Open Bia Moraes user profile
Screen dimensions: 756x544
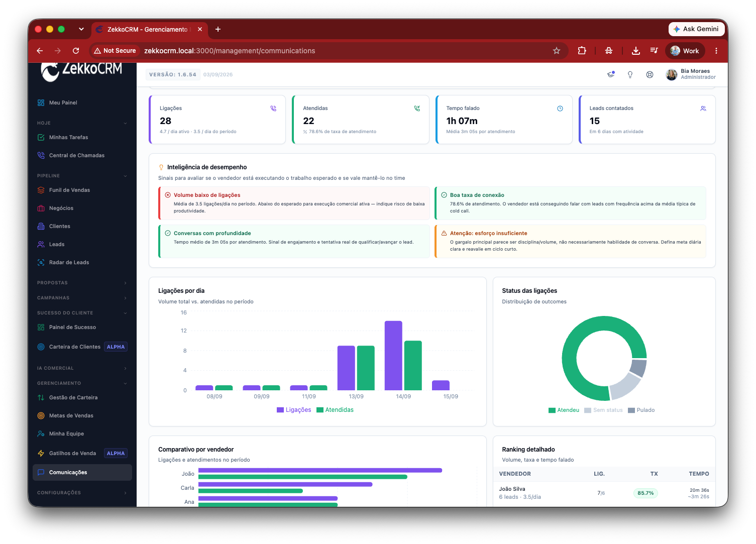coord(691,74)
